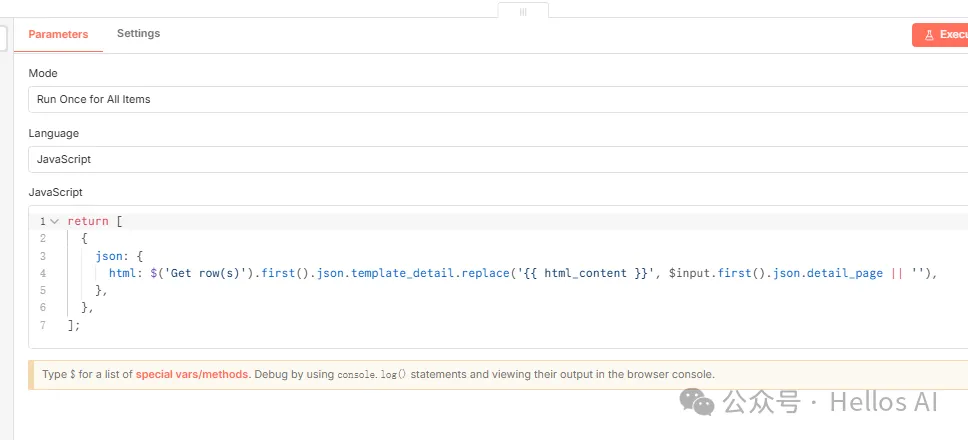
Task: Select line number 7 in the gutter
Action: click(43, 325)
